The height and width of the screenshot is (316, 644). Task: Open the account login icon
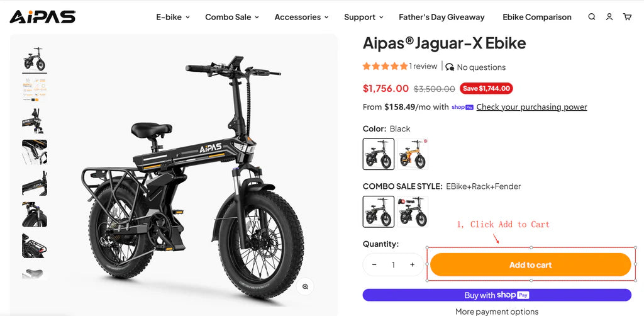click(609, 17)
